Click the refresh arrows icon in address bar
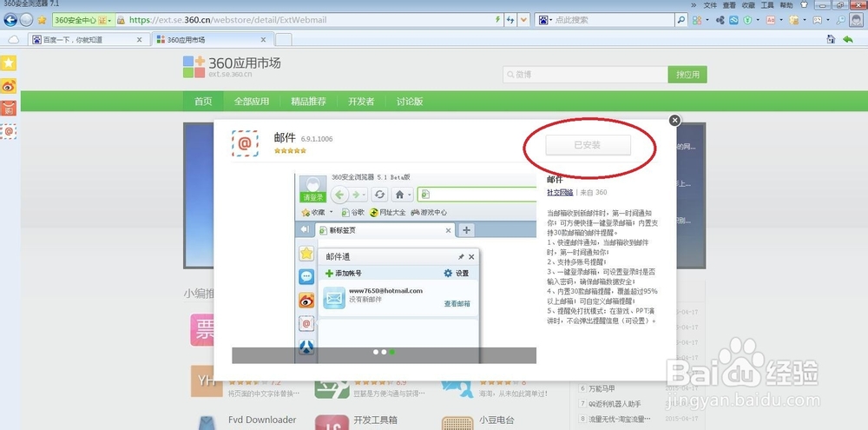The image size is (868, 430). [x=511, y=20]
